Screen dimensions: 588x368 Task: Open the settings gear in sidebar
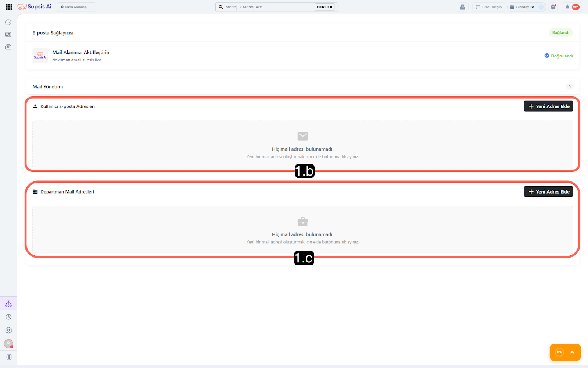pos(8,330)
